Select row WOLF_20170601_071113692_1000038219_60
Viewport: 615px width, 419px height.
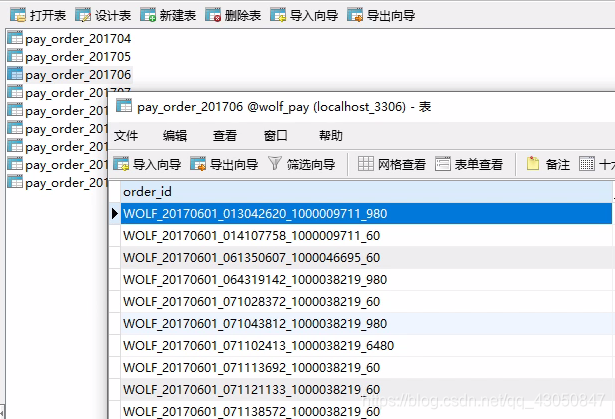[x=366, y=367]
